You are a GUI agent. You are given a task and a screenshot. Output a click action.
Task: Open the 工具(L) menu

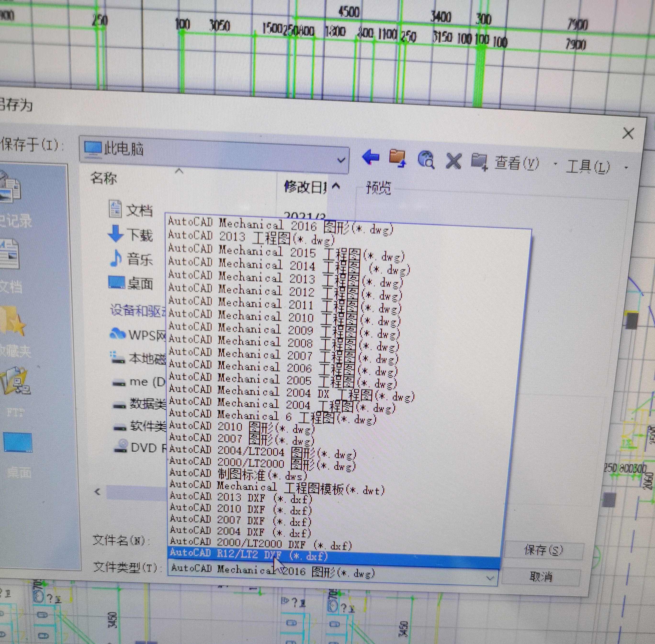point(588,167)
